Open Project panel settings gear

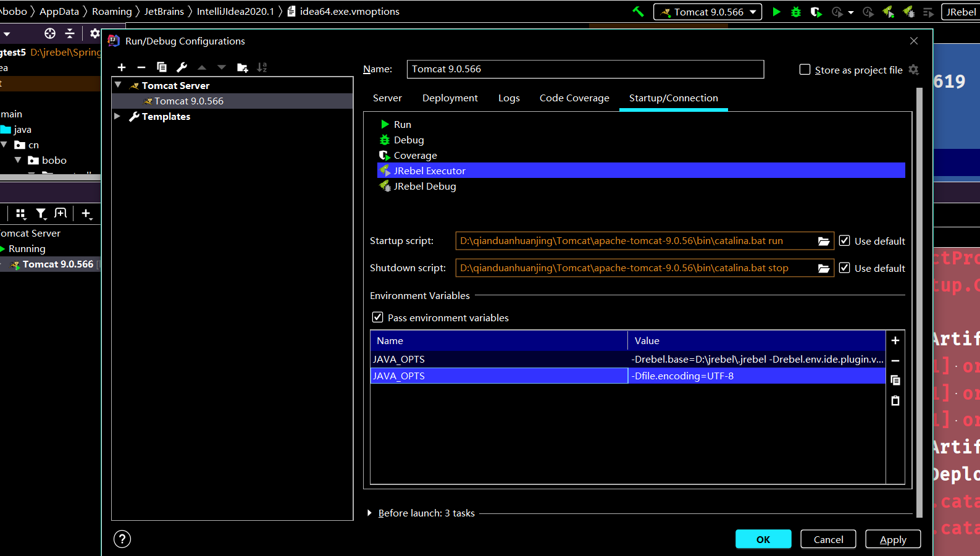point(94,33)
